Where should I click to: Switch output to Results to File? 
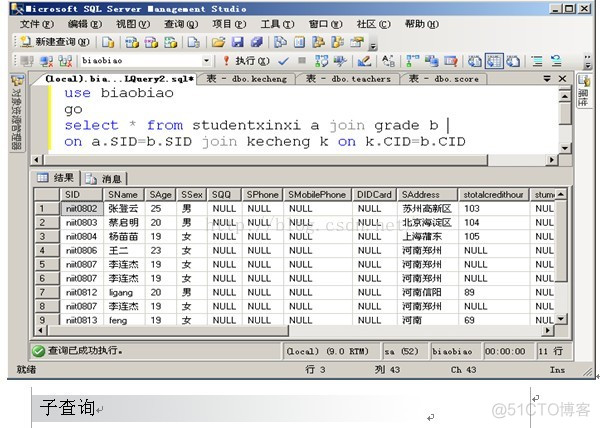pyautogui.click(x=513, y=61)
